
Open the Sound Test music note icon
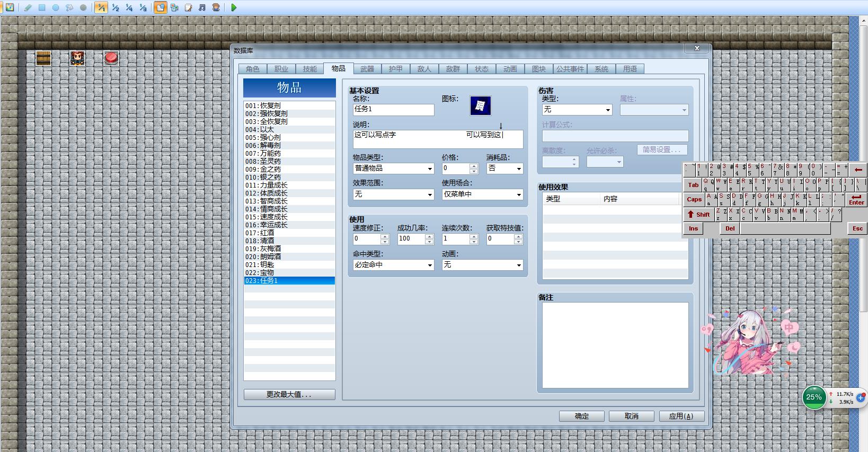tap(202, 7)
